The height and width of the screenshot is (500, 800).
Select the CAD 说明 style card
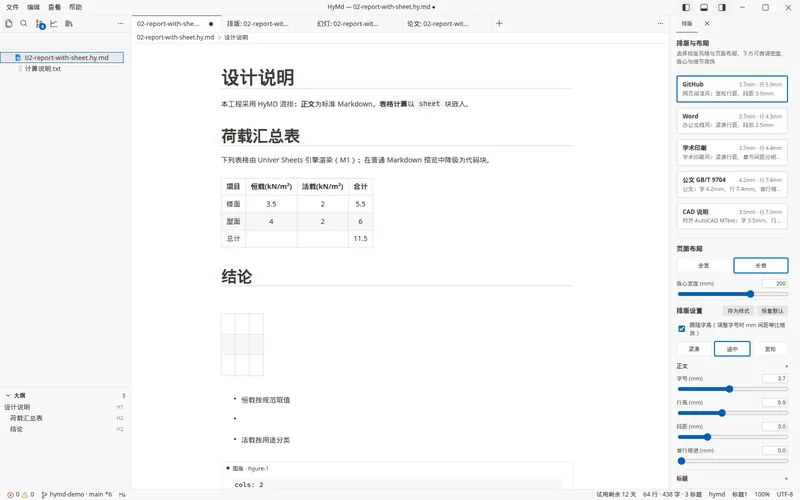tap(732, 216)
